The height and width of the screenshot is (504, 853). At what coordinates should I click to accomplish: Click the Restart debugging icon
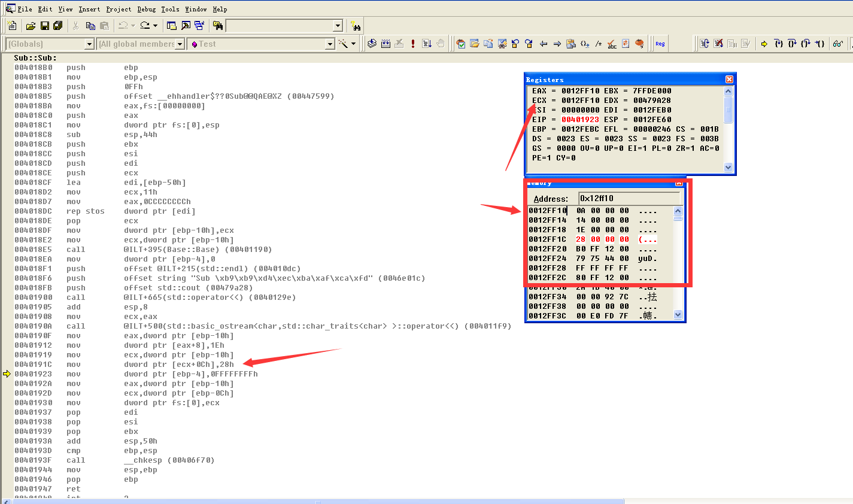(x=705, y=44)
